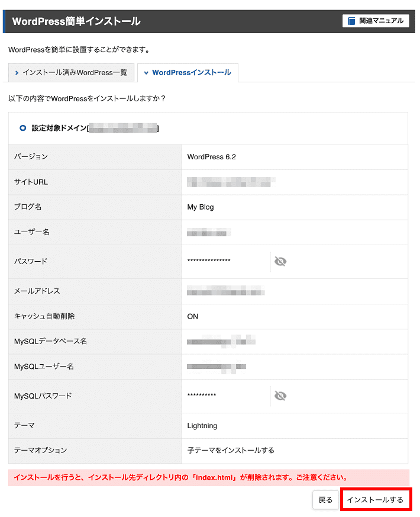Show the WordPress password via eye icon
Viewport: 420px width, 517px height.
coord(280,262)
